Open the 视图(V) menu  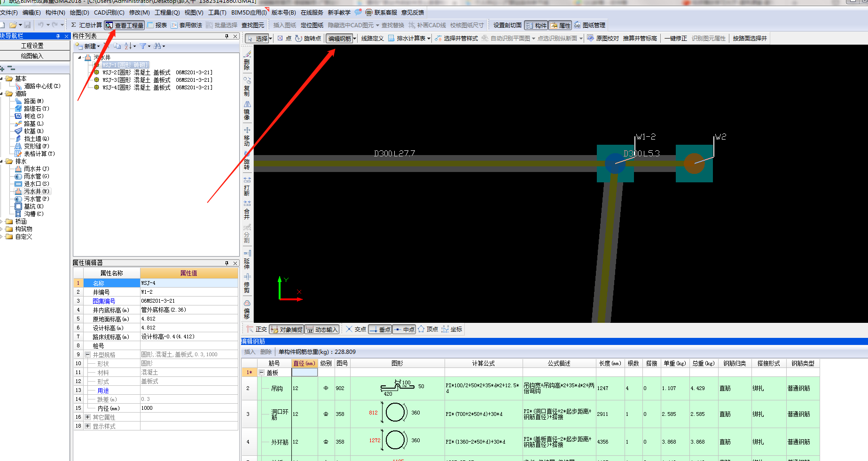[194, 13]
